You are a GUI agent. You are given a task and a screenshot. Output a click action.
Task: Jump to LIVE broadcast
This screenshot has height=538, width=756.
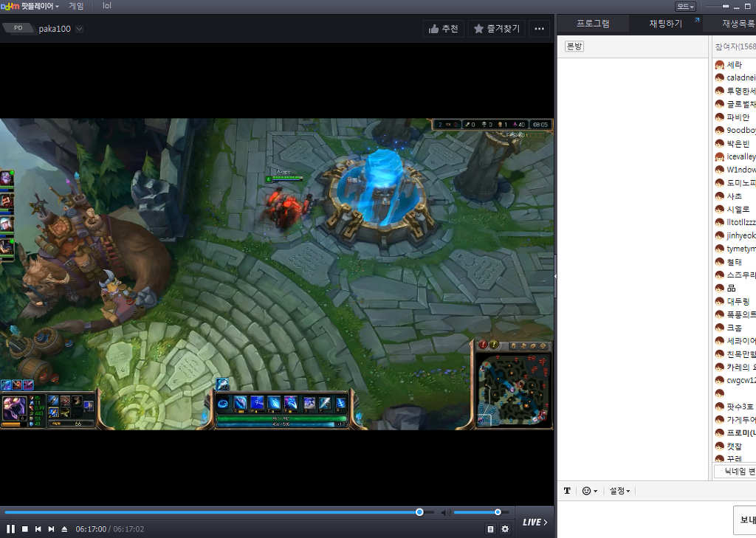click(x=535, y=522)
